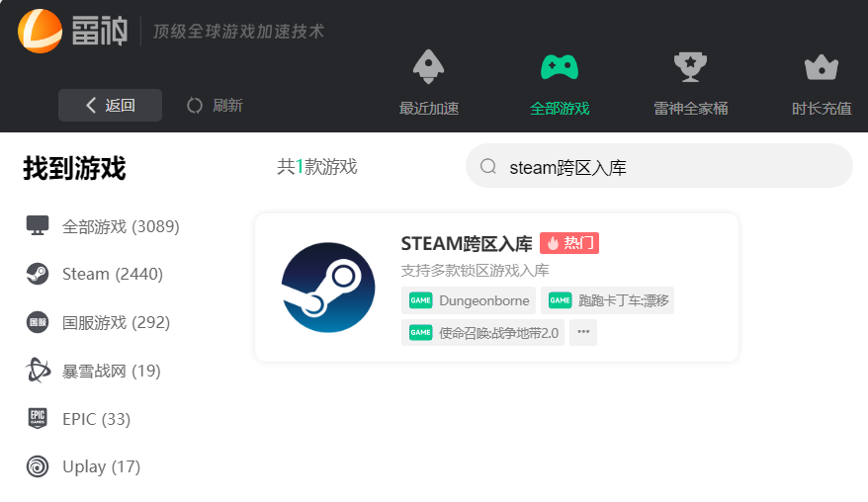Filter by Steam (2440) category
This screenshot has height=502, width=868.
click(95, 274)
